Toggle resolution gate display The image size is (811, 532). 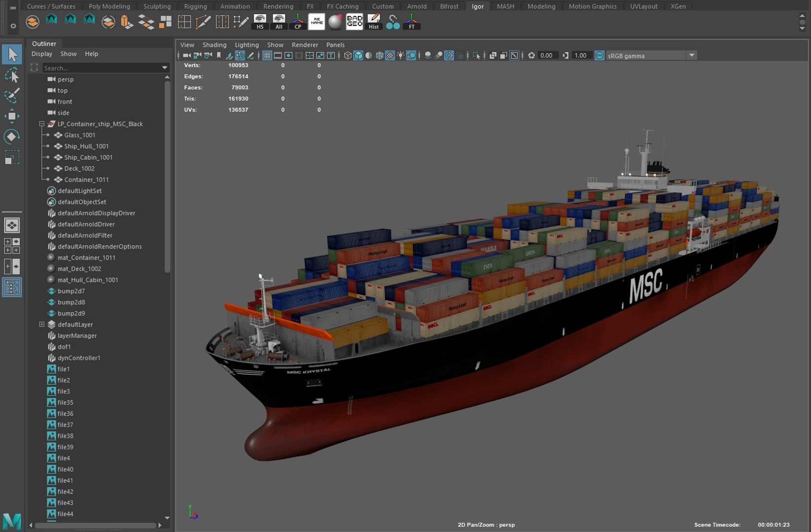[x=289, y=56]
